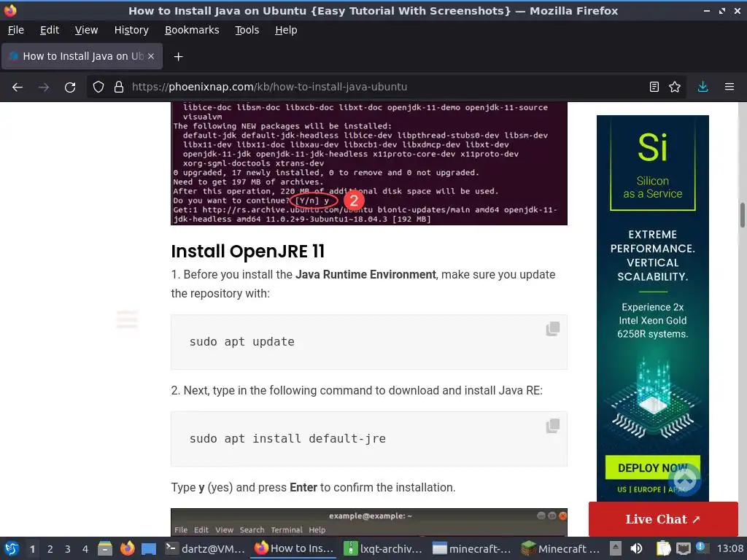Viewport: 747px width, 560px height.
Task: Open the Tools menu
Action: pyautogui.click(x=247, y=30)
